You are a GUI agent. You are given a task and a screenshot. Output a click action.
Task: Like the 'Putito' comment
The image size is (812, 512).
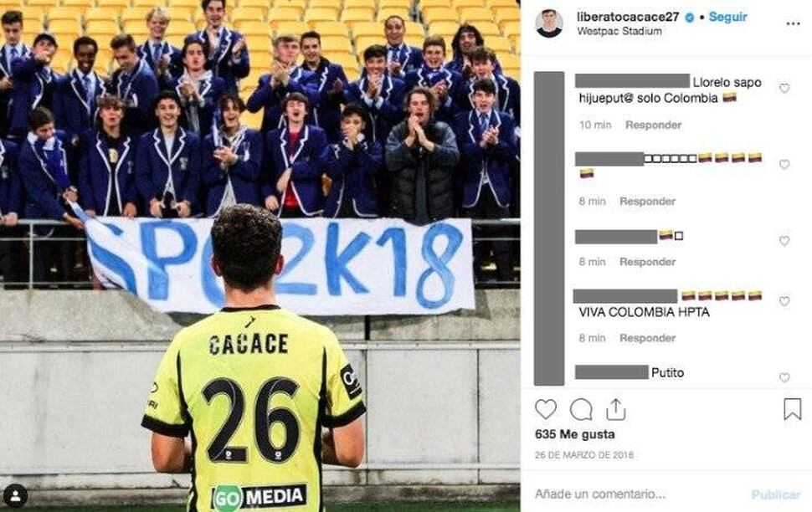tap(784, 377)
